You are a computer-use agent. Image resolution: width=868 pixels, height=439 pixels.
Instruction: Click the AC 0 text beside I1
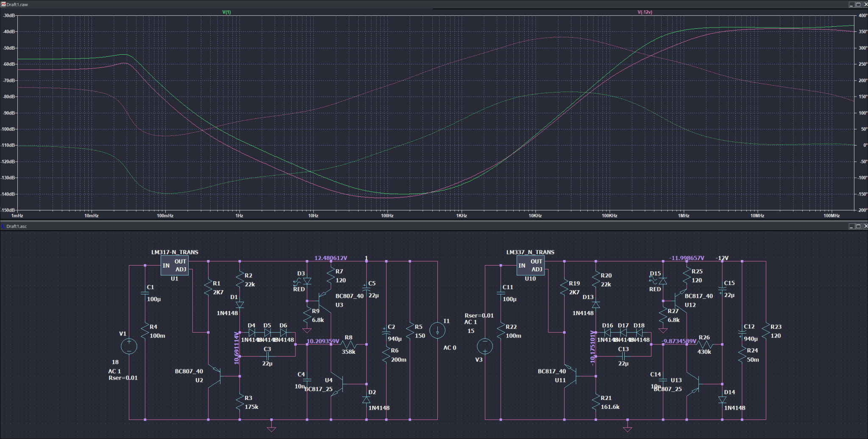pyautogui.click(x=450, y=348)
